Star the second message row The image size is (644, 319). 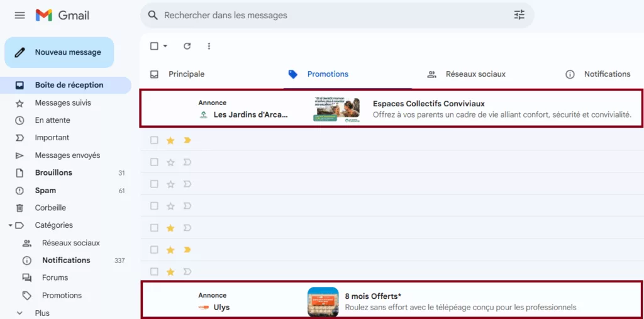pos(170,162)
